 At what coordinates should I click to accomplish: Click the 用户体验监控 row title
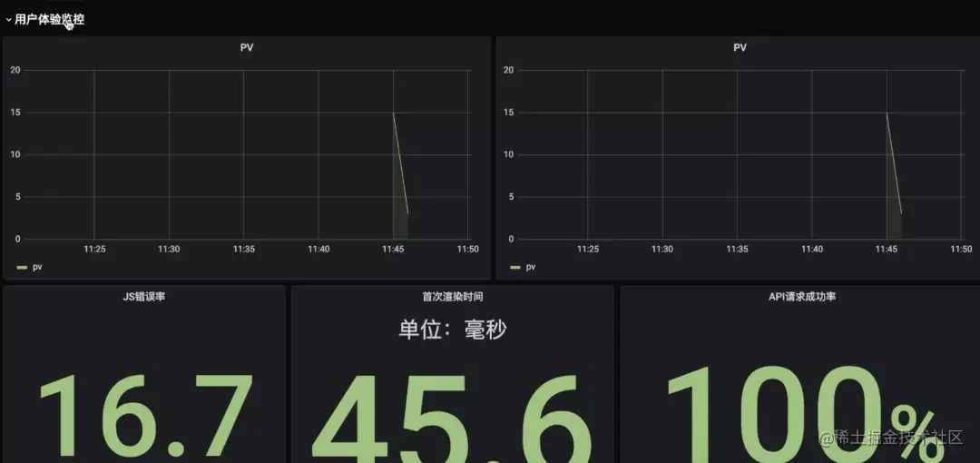coord(49,20)
